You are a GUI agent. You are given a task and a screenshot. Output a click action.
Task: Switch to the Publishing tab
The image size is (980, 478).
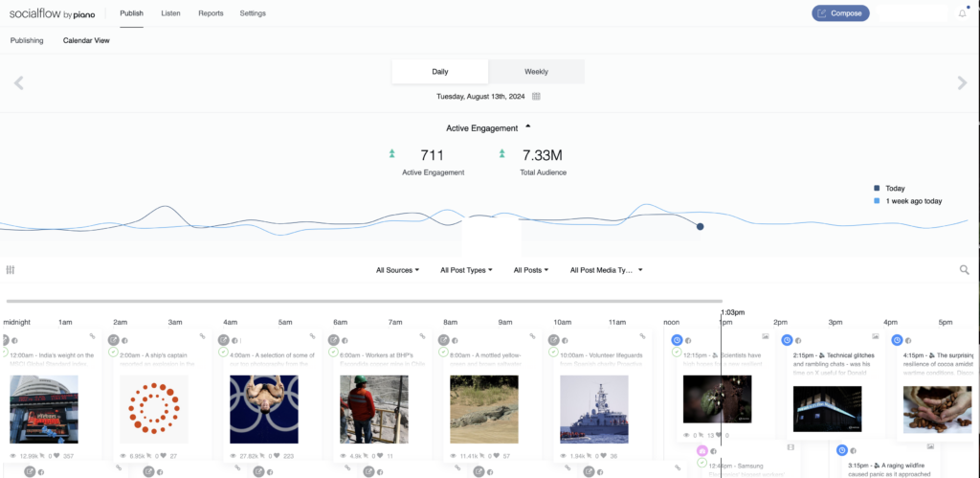27,40
